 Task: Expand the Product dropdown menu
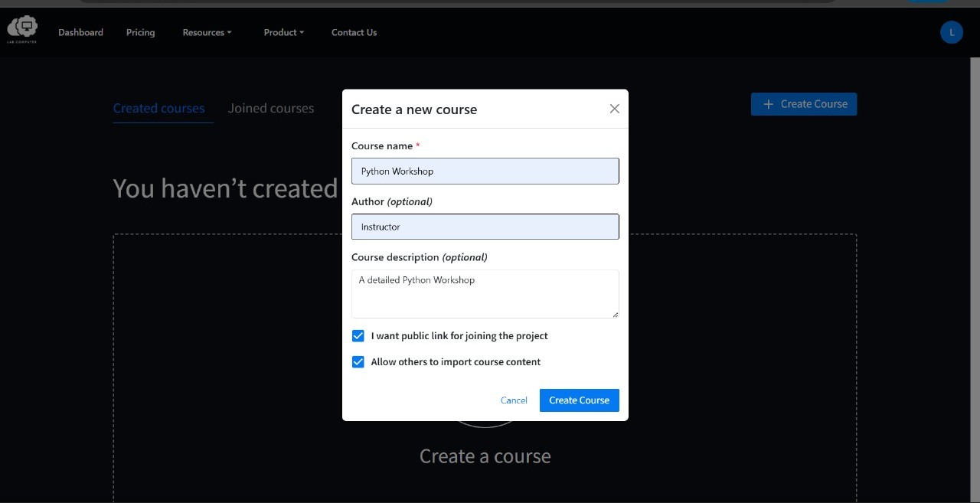(x=284, y=32)
